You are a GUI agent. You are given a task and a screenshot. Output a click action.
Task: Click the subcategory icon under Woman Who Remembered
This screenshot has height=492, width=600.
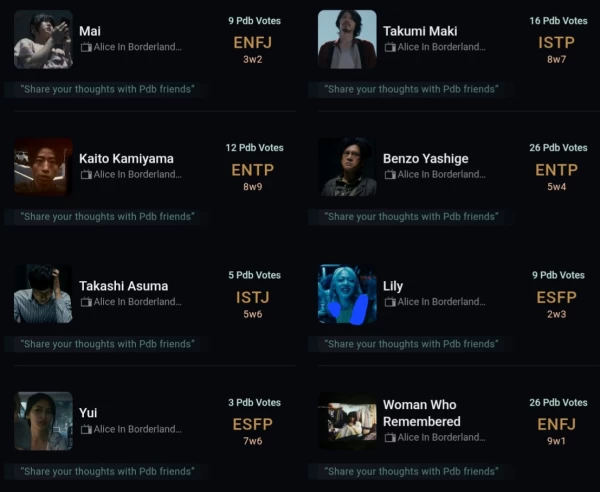click(x=389, y=438)
